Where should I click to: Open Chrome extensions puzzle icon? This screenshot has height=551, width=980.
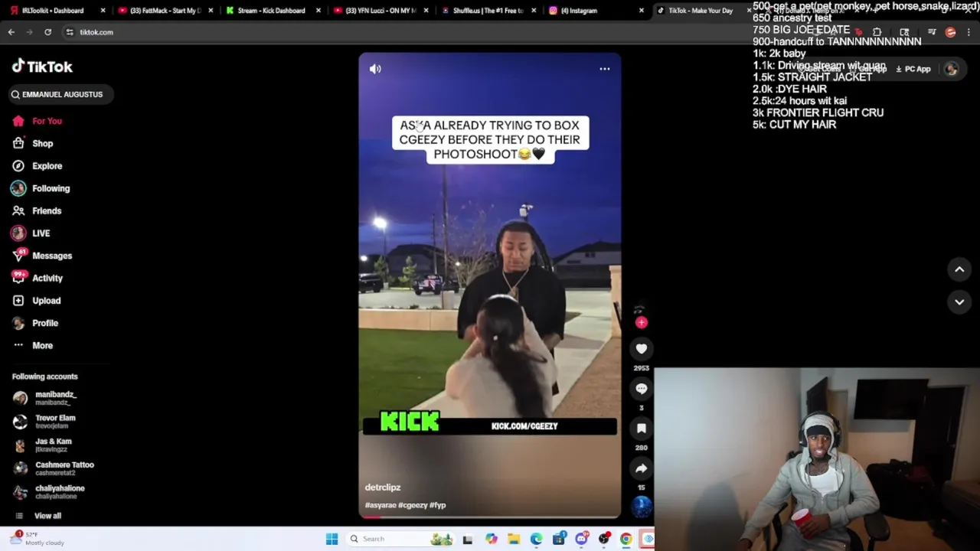(877, 32)
